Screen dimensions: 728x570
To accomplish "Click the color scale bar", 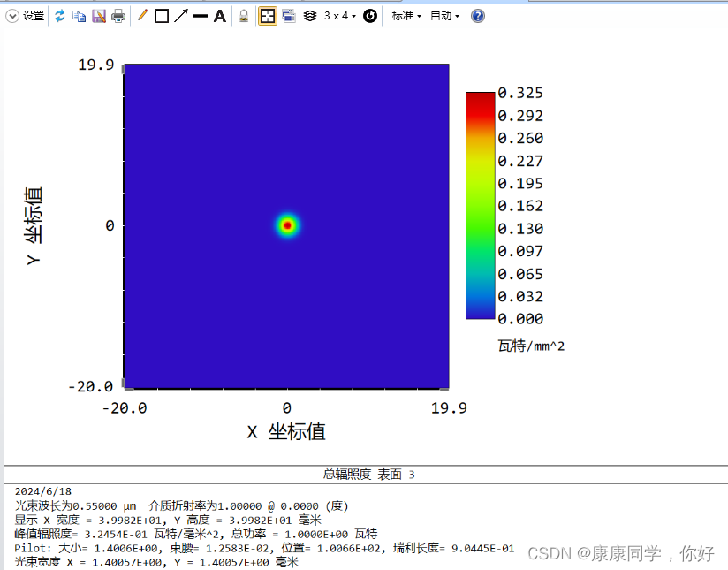I will [x=481, y=205].
